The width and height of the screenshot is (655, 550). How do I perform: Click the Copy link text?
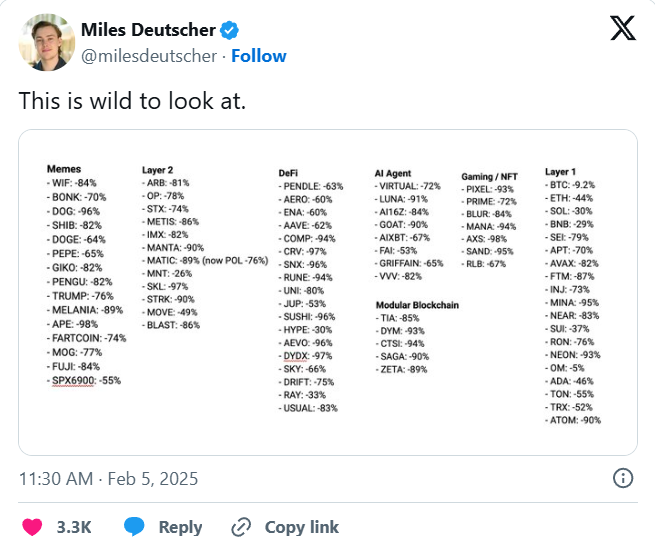point(302,527)
